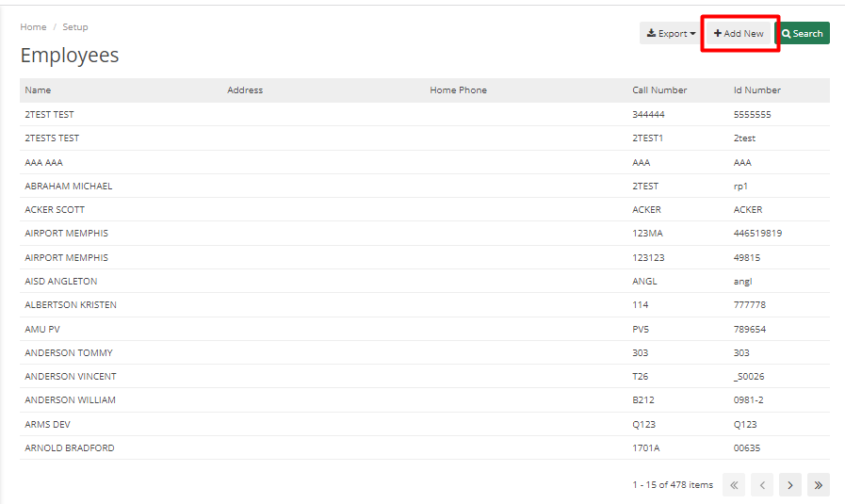Click Id number 2test
Viewport: 845px width, 504px height.
click(744, 138)
